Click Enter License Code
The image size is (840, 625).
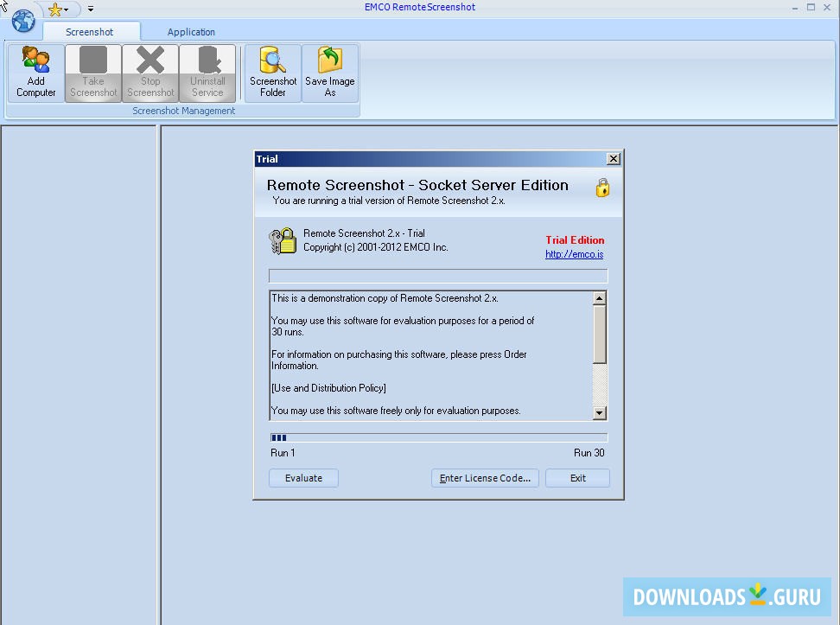click(485, 477)
